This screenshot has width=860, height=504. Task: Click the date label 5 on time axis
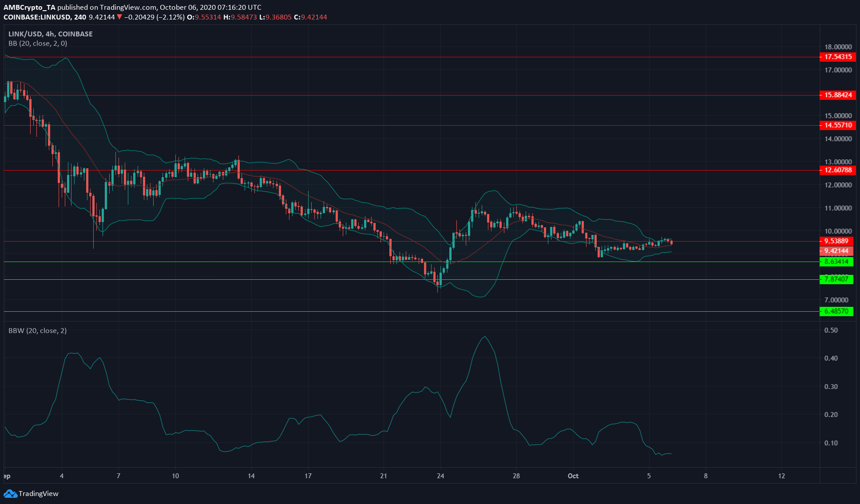coord(649,476)
